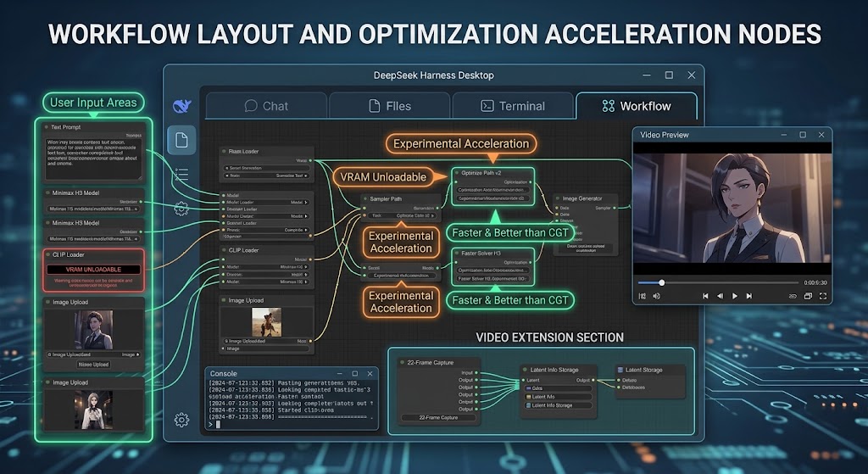
Task: Open the Optimize Calin dropdown in Sampler Path
Action: coord(403,215)
